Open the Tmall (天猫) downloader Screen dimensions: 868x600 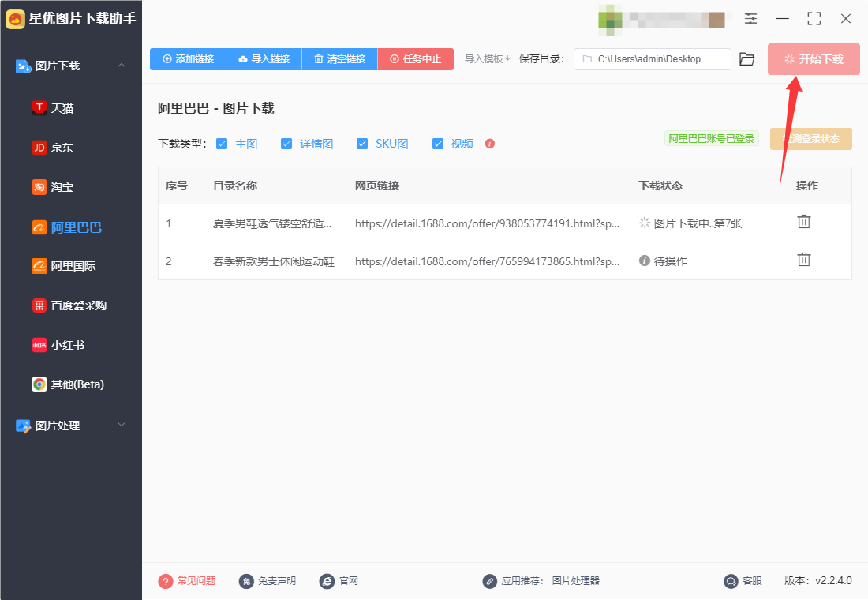(53, 108)
